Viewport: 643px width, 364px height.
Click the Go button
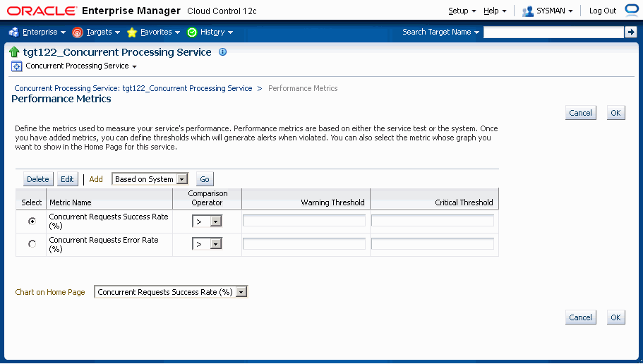click(205, 179)
